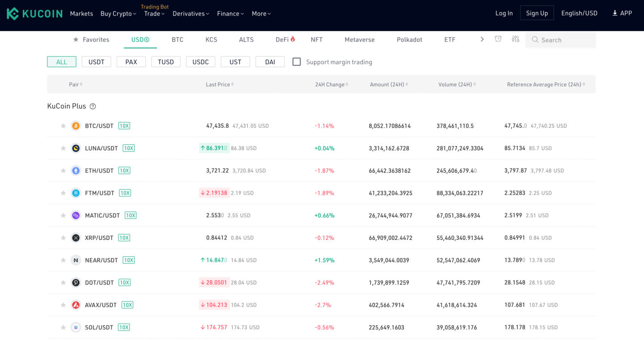The width and height of the screenshot is (644, 340).
Task: Open the English/USD language selector
Action: click(579, 13)
